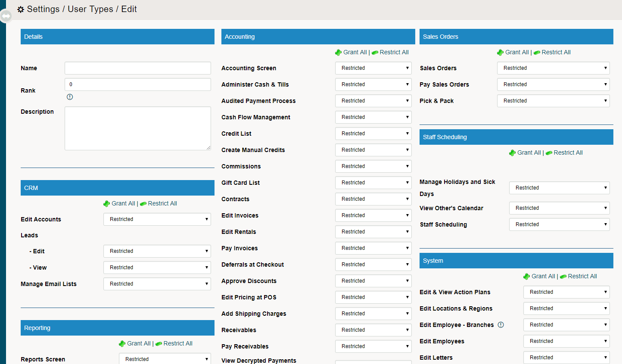Open the Accounting Screen permission dropdown
The height and width of the screenshot is (364, 622).
tap(373, 68)
